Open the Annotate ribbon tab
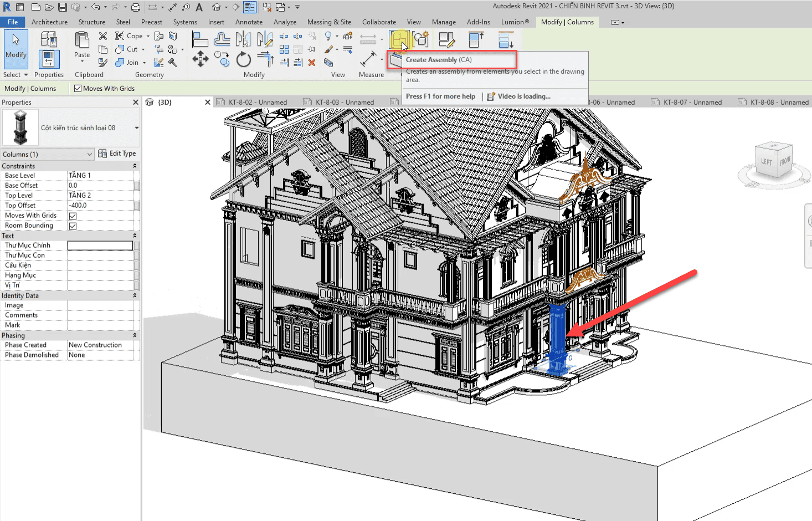Viewport: 812px width, 521px height. tap(249, 22)
